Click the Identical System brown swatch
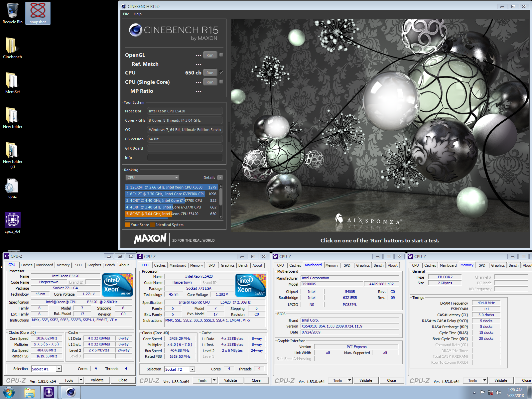 click(153, 225)
